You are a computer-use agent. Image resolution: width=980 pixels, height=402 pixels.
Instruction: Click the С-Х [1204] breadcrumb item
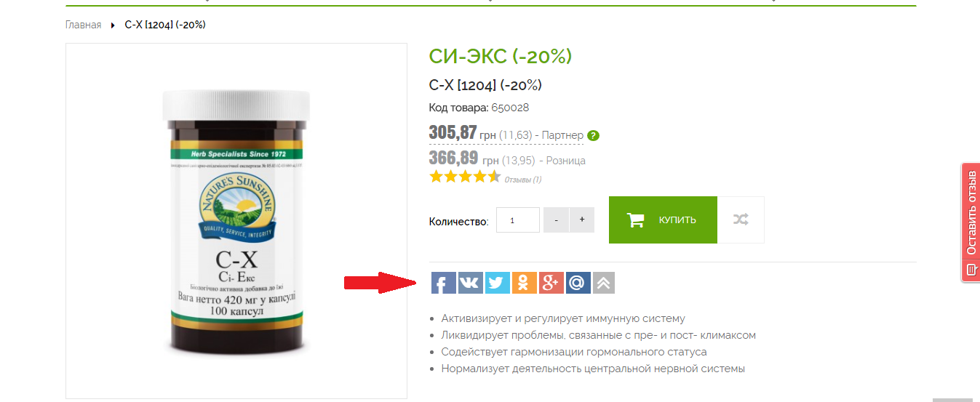[165, 25]
